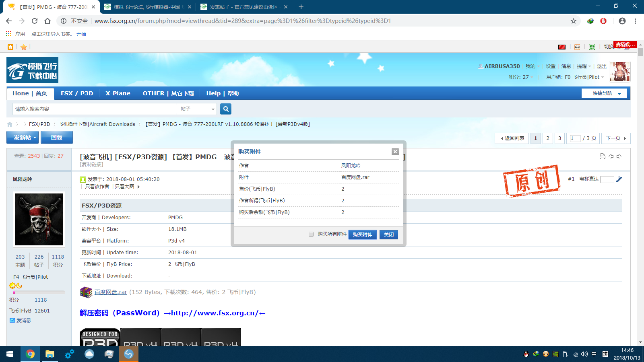Viewport: 644px width, 362px height.
Task: Click the print thread icon
Action: click(x=603, y=156)
